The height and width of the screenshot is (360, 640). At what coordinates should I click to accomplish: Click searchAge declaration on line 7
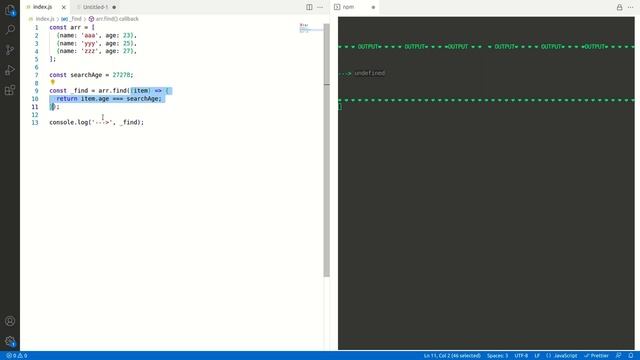point(91,75)
